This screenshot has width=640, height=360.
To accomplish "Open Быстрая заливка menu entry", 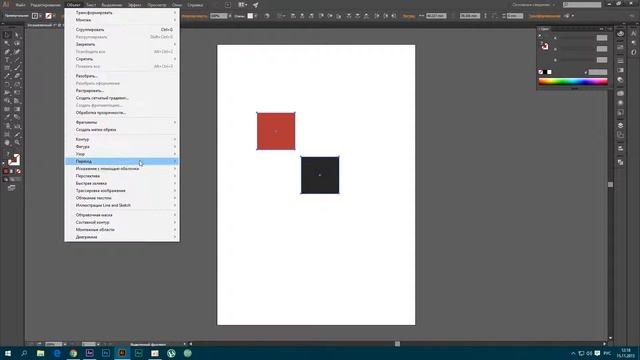I will tap(122, 183).
